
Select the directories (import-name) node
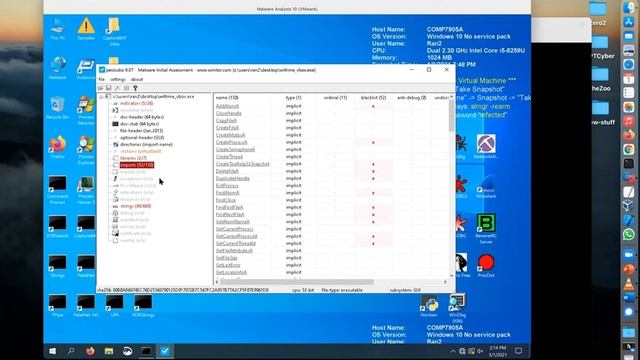point(146,144)
